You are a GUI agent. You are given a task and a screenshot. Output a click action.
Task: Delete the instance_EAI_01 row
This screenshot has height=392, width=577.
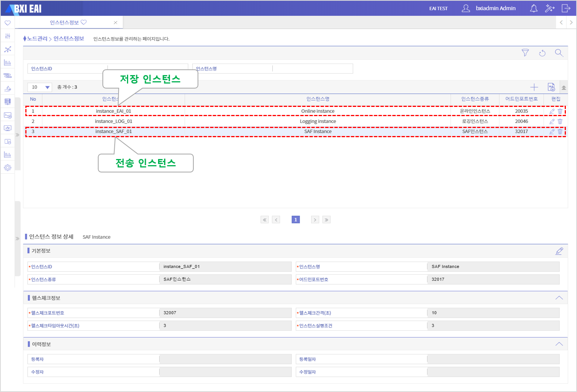tap(560, 111)
